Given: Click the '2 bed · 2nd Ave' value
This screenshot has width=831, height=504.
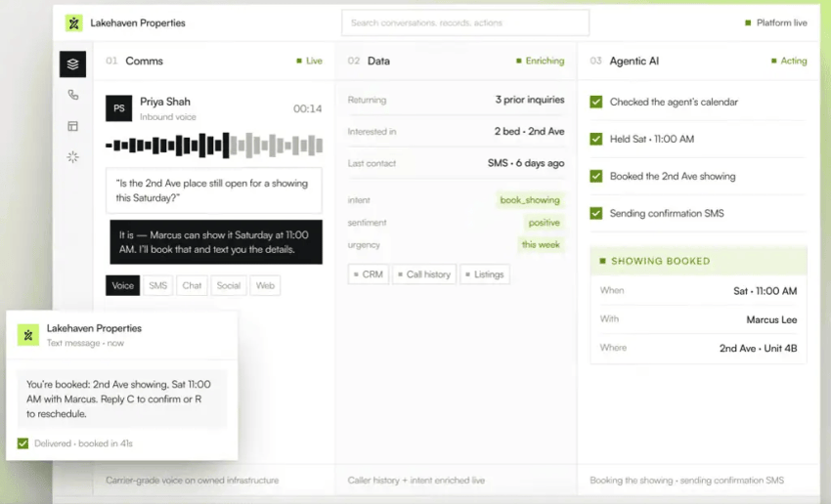Looking at the screenshot, I should [x=529, y=131].
